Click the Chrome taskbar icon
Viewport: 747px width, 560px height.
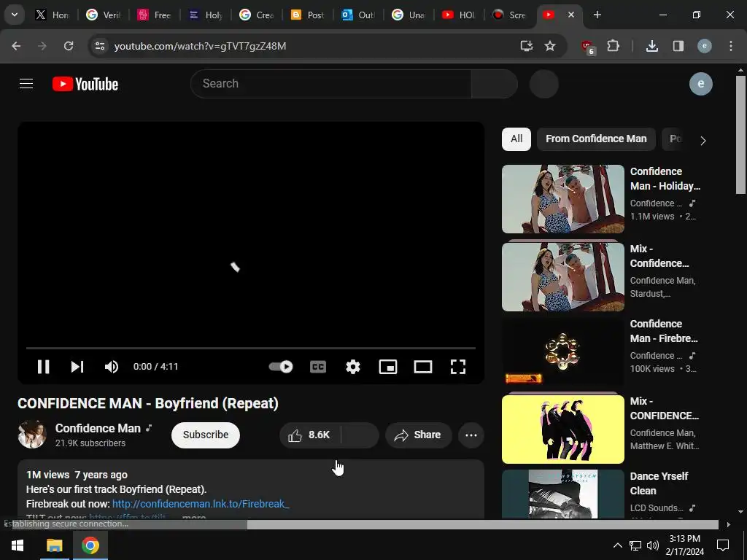point(90,545)
